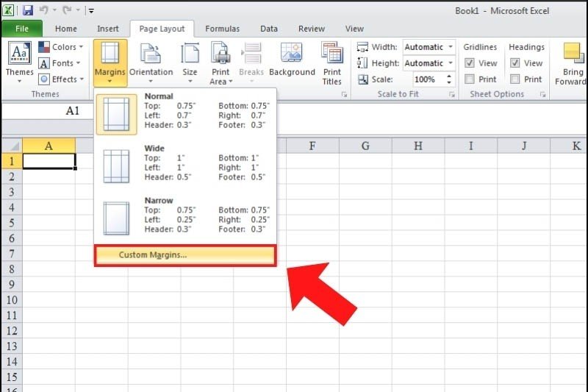Select column H header
Image resolution: width=588 pixels, height=392 pixels.
(418, 146)
